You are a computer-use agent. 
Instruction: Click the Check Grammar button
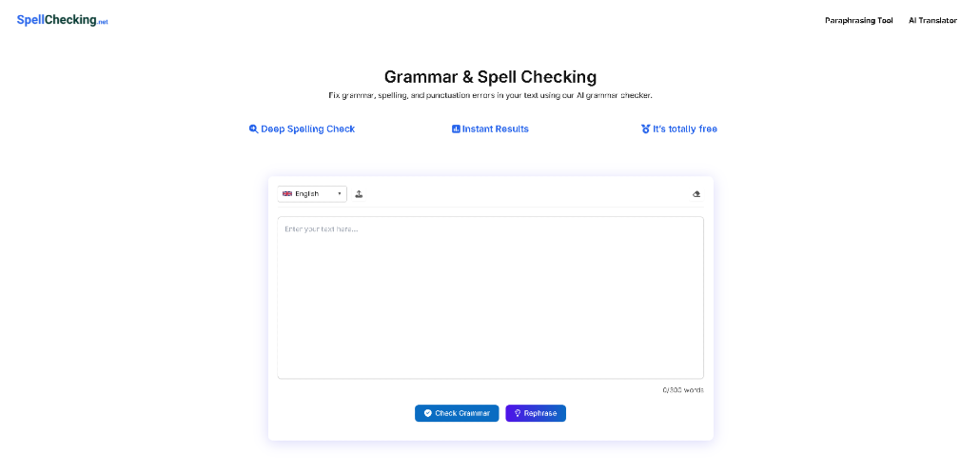[x=457, y=413]
